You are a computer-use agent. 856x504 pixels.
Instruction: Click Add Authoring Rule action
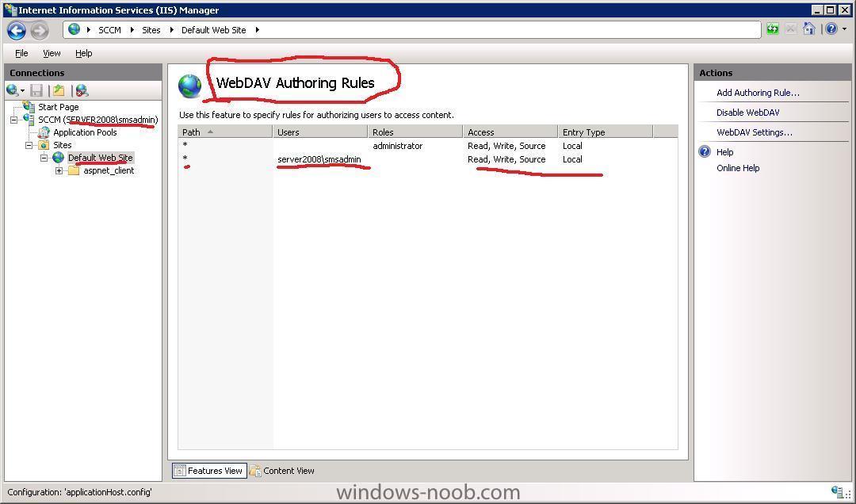point(758,93)
